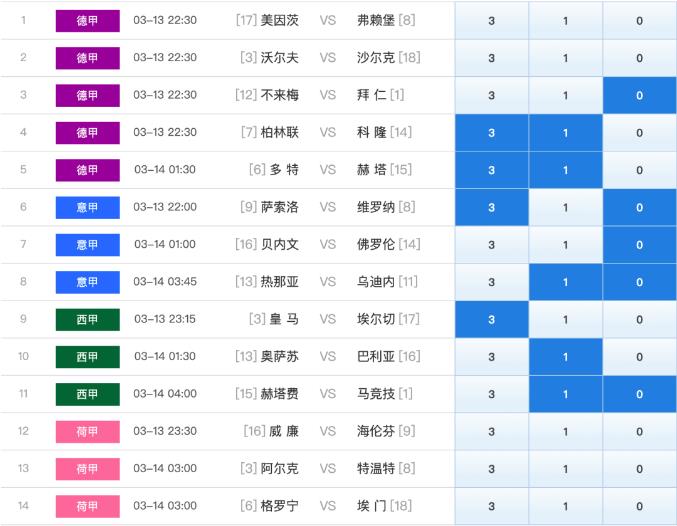
Task: Deselect option 0 for 萨索洛 vs 维罗纳
Action: tap(639, 207)
